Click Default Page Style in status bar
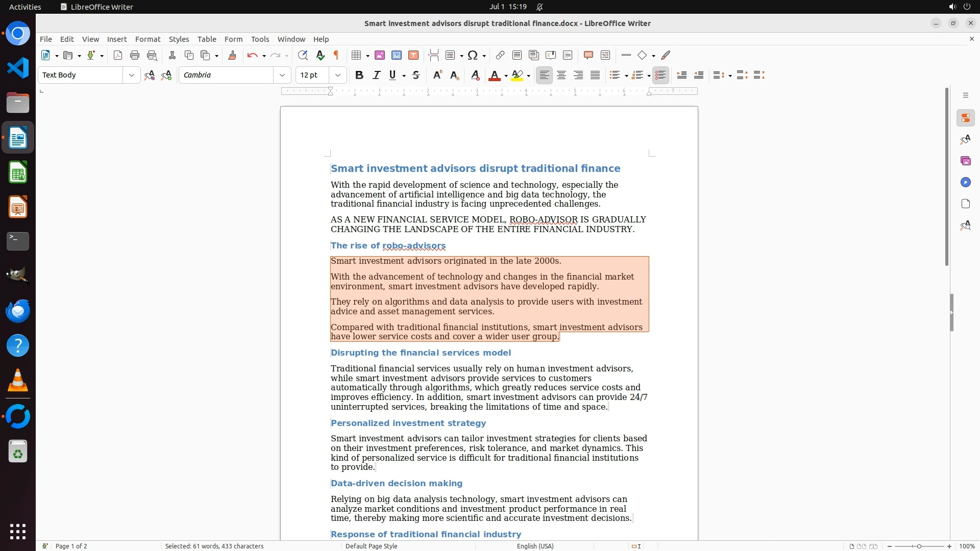Screen dimensions: 980x551 [371, 546]
